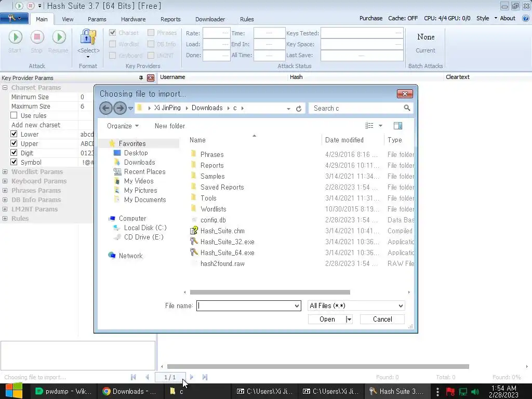The width and height of the screenshot is (532, 399).
Task: Enable the Use rules checkbox
Action: click(x=14, y=115)
